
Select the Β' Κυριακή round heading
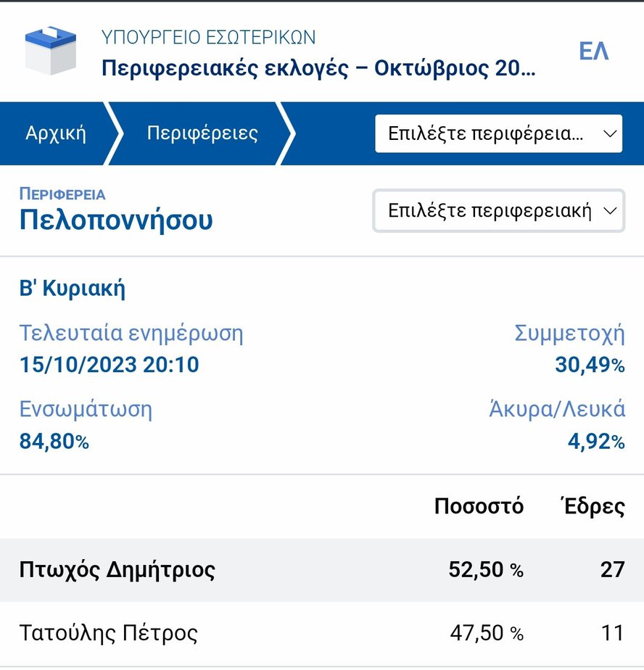coord(73,289)
